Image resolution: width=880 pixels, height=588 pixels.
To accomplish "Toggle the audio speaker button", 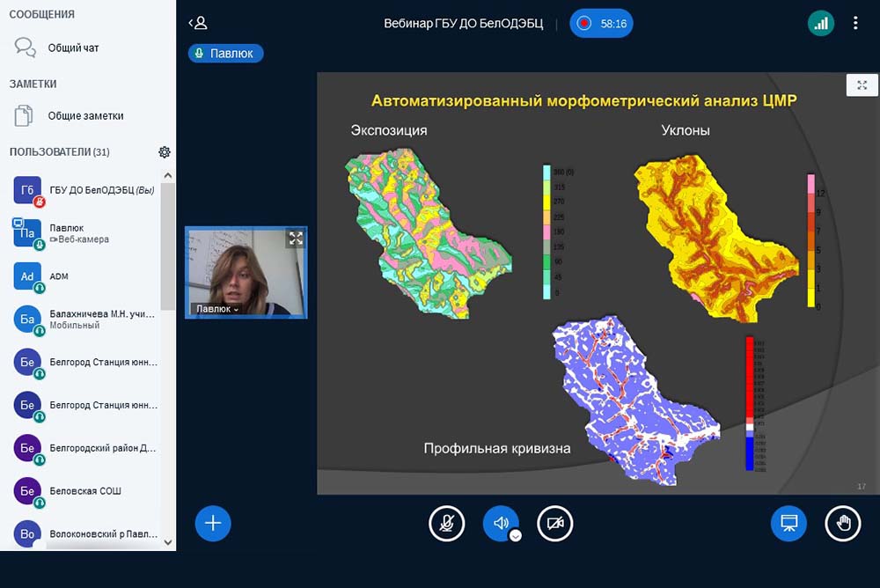I will pyautogui.click(x=500, y=523).
